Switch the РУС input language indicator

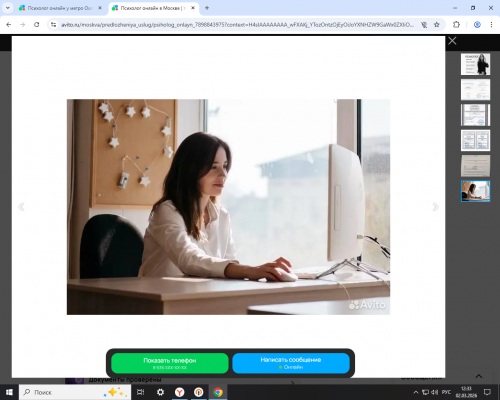(446, 392)
